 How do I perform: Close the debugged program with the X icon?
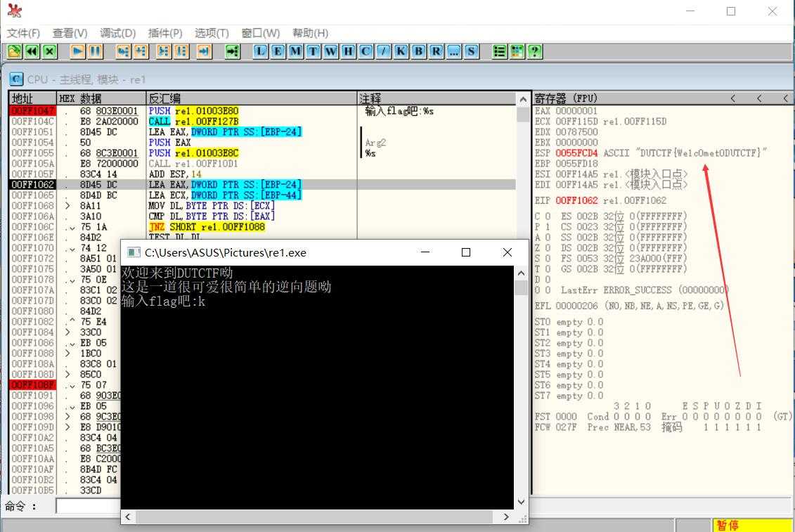coord(49,51)
